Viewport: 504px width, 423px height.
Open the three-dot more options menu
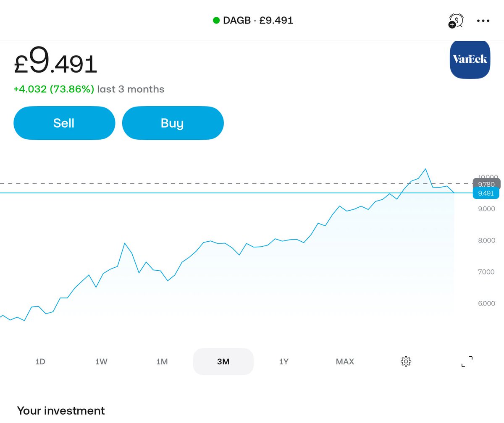(484, 21)
